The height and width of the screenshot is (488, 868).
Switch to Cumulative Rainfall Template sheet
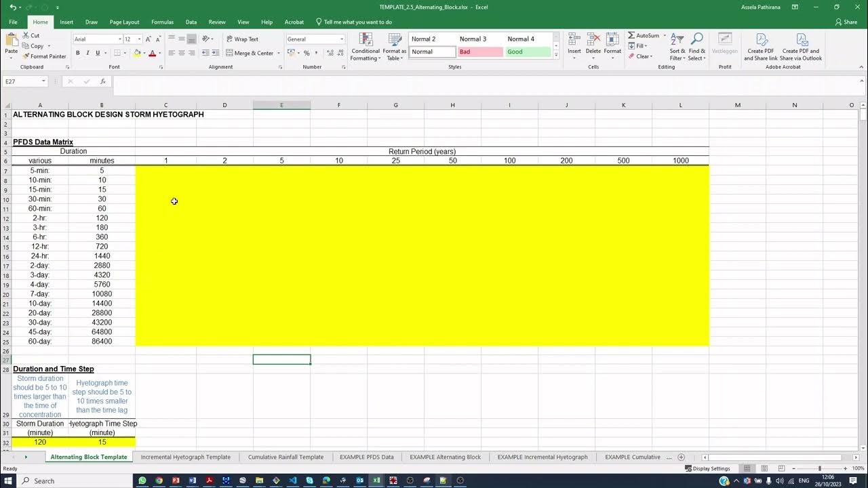(285, 457)
